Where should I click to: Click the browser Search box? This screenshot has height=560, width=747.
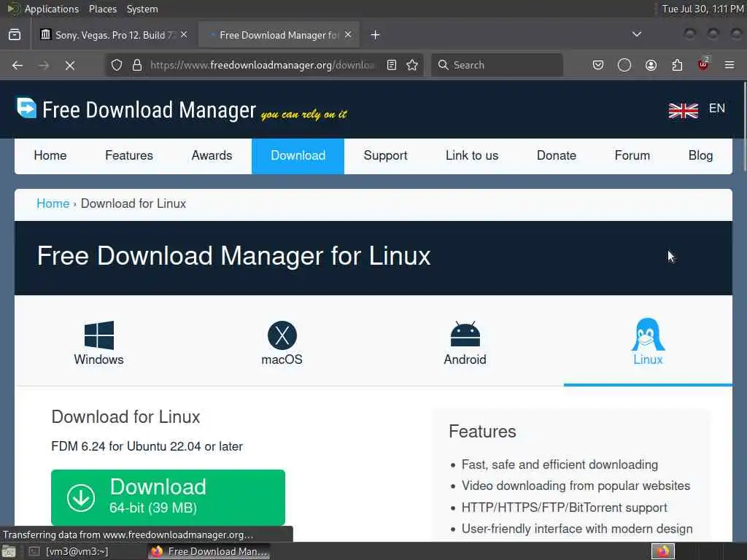tap(497, 65)
